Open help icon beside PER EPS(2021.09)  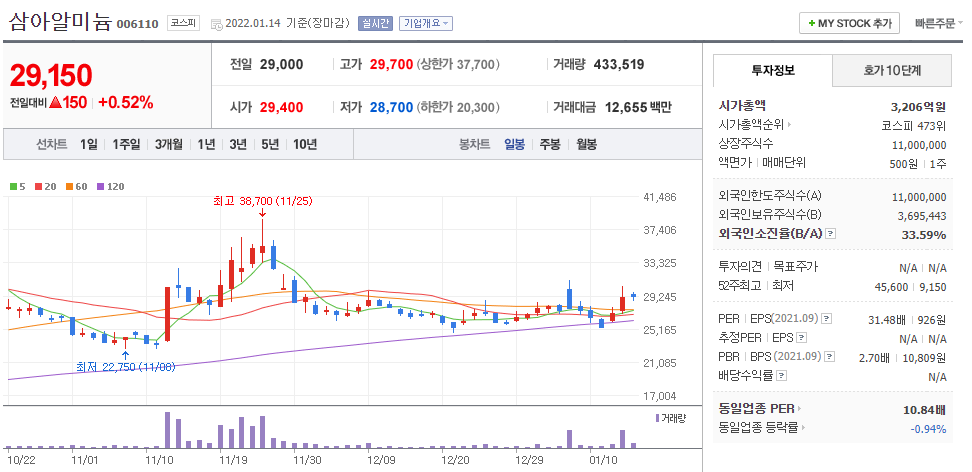[x=826, y=319]
